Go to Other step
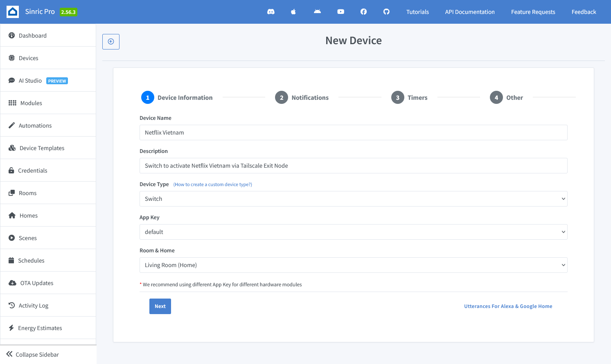The height and width of the screenshot is (364, 611). pos(506,97)
